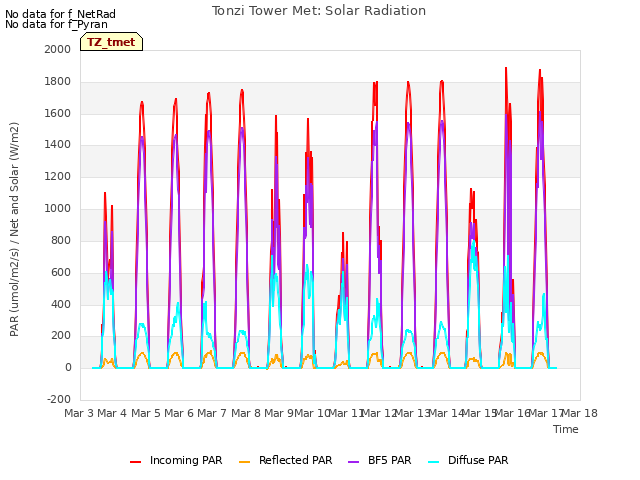Click the Mar 13 x-axis date label
The width and height of the screenshot is (640, 480).
coord(412,413)
